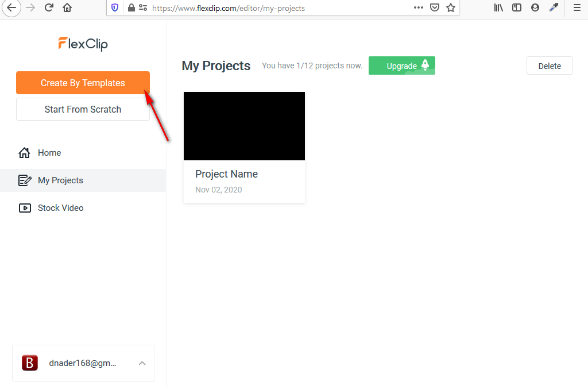Click the green Upgrade button

click(402, 66)
